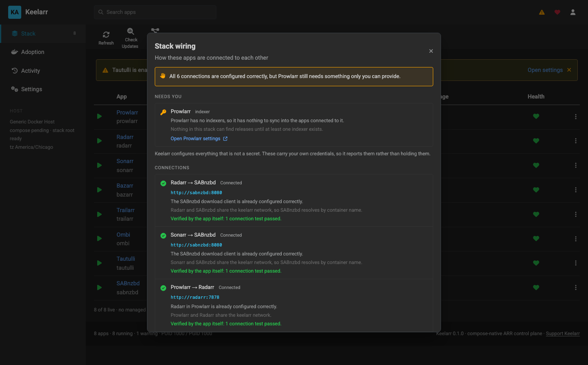The width and height of the screenshot is (588, 365).
Task: Open Ombi app link in table
Action: coord(123,235)
